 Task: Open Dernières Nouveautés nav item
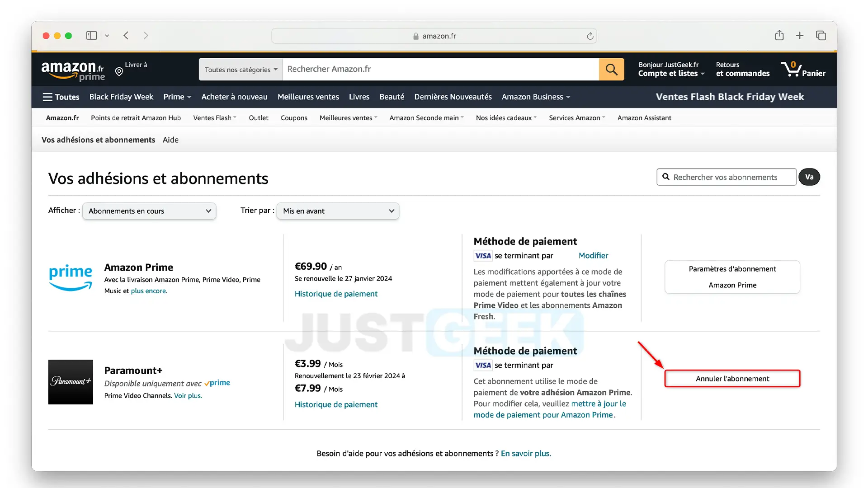[x=453, y=97]
